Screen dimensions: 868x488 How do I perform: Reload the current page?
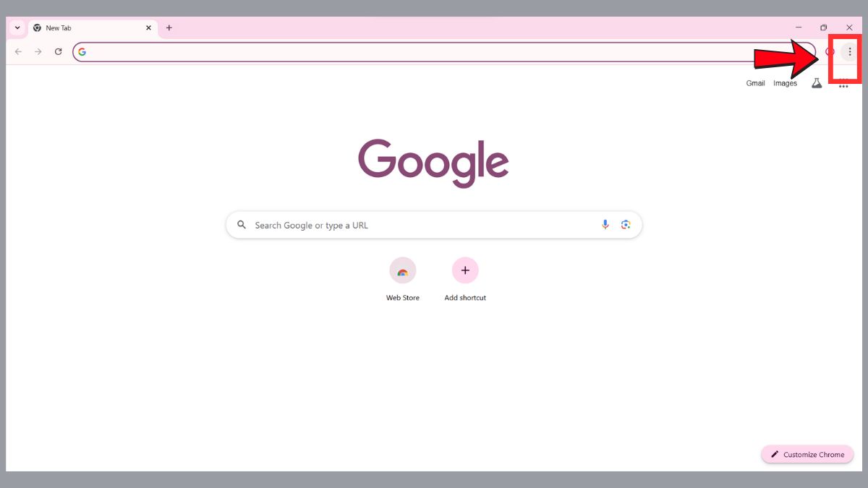coord(59,51)
